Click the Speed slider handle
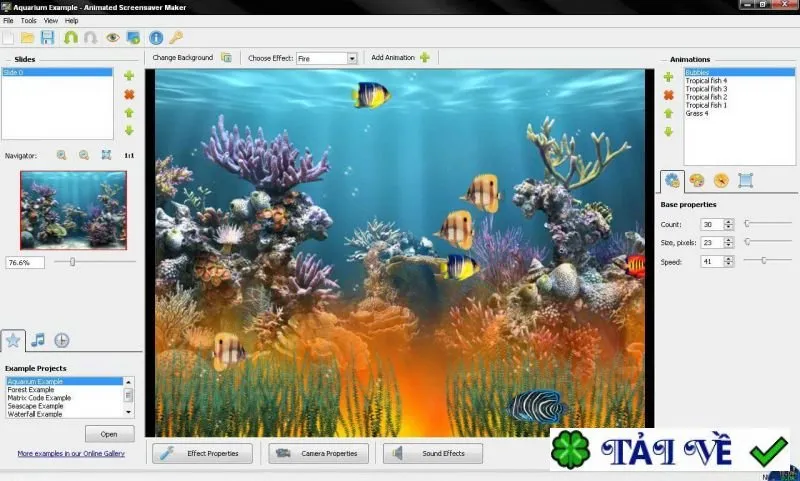 point(764,261)
